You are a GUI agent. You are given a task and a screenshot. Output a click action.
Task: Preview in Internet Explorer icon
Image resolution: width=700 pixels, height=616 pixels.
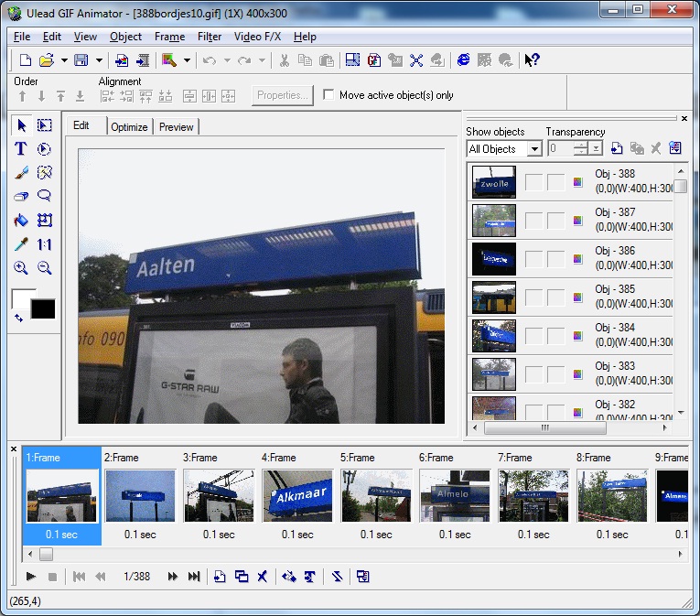(463, 59)
